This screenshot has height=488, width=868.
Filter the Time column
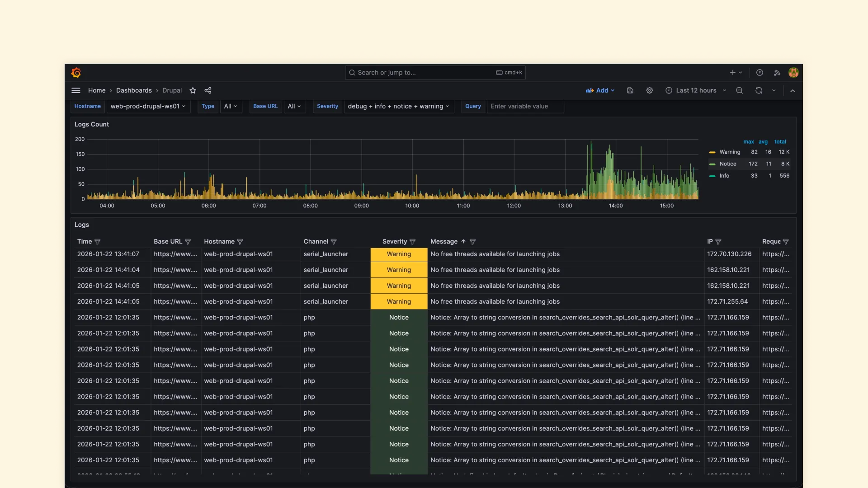[x=98, y=242]
